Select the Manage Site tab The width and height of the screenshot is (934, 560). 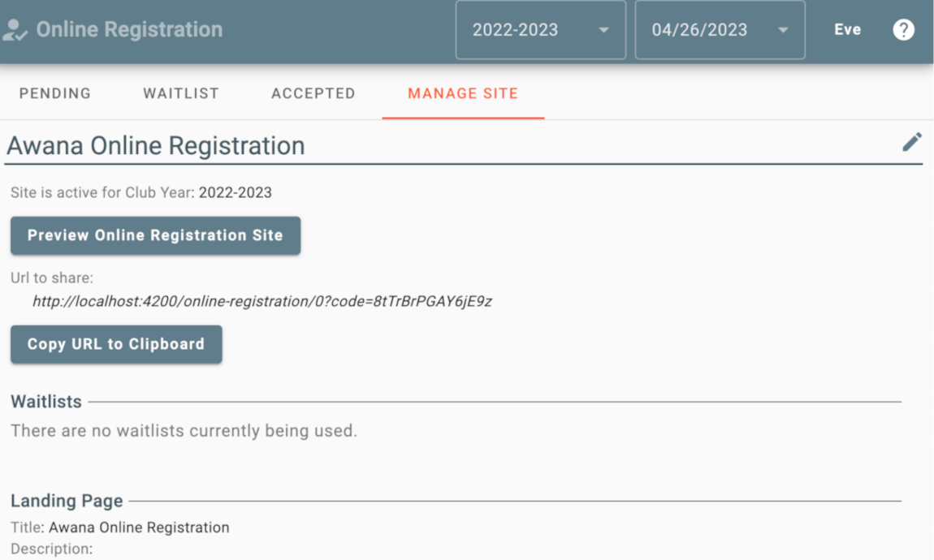click(x=463, y=93)
